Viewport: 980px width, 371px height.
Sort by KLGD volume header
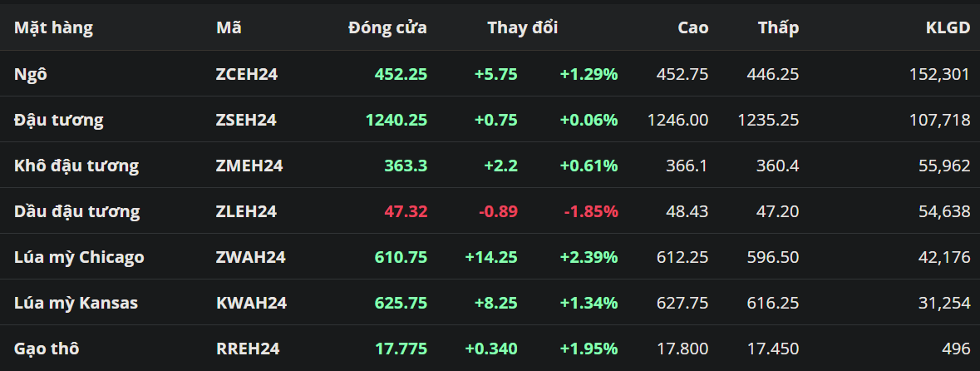948,27
